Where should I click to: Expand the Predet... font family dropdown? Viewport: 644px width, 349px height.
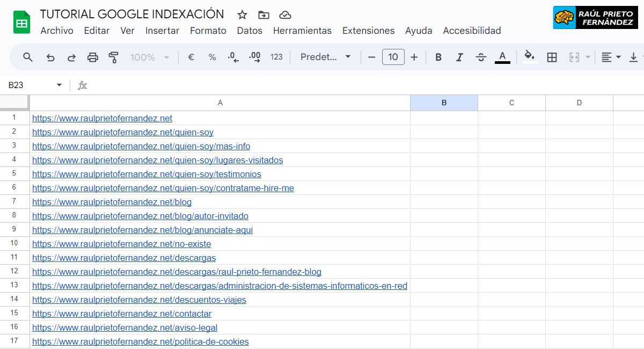click(325, 57)
